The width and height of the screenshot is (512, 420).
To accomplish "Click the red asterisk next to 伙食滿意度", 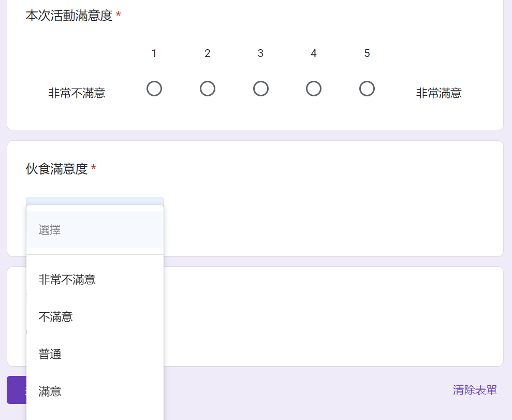I will [94, 168].
